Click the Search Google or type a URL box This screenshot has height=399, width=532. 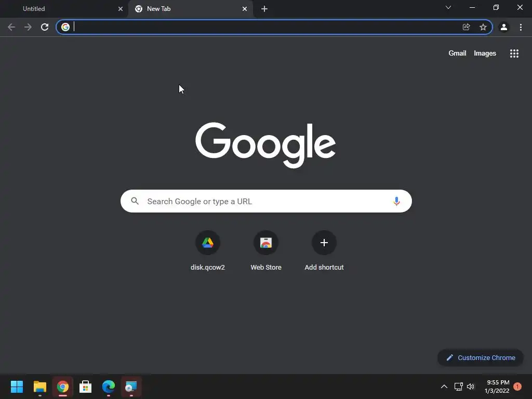point(267,201)
